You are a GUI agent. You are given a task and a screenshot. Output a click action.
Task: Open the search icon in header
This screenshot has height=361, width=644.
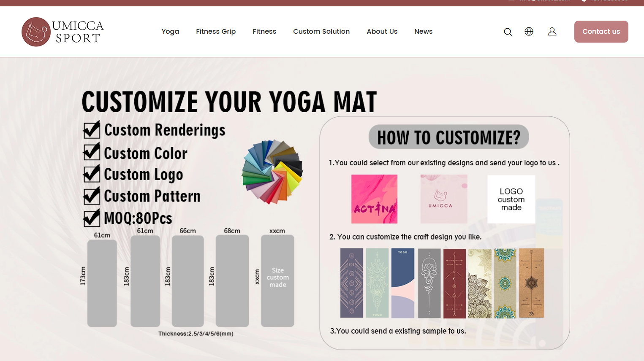coord(508,32)
